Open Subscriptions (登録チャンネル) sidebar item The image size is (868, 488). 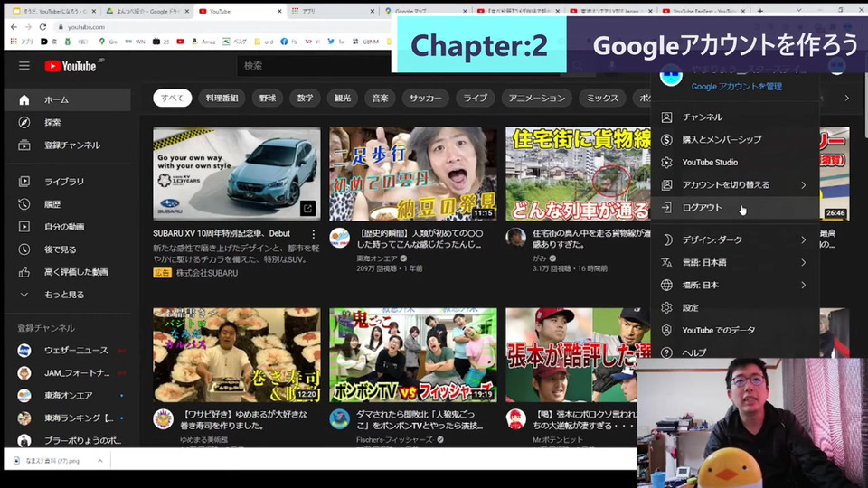tap(68, 145)
